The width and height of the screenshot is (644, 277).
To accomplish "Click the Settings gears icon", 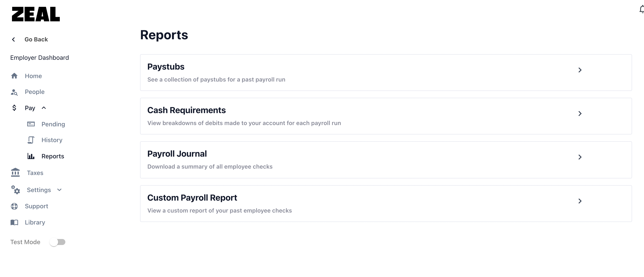I will pyautogui.click(x=16, y=190).
